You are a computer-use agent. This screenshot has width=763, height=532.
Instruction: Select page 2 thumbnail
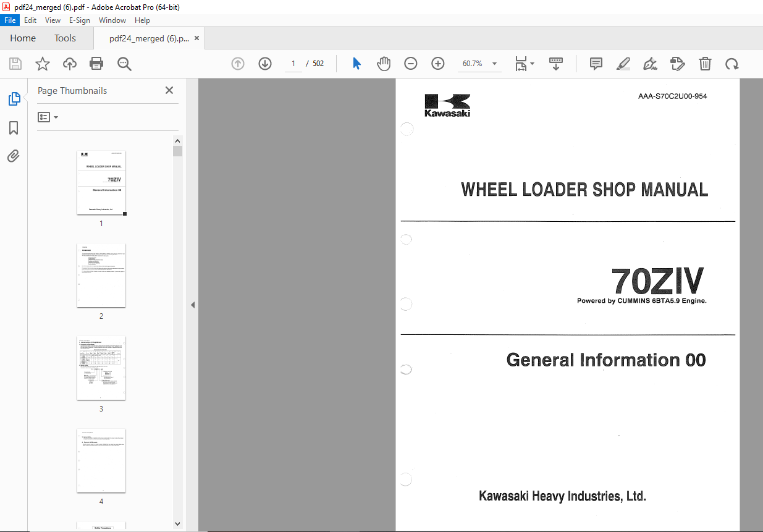[101, 276]
